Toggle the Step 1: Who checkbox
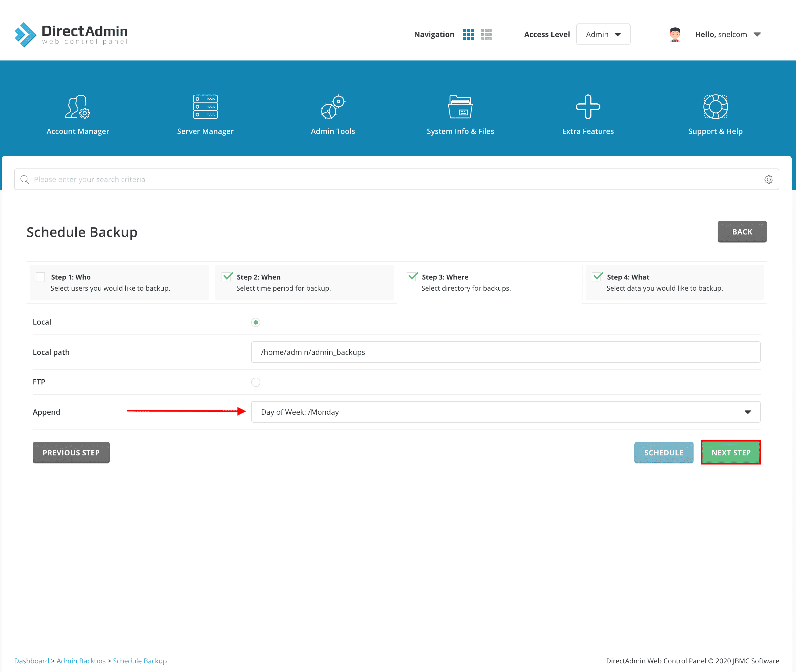The width and height of the screenshot is (796, 672). click(x=40, y=277)
